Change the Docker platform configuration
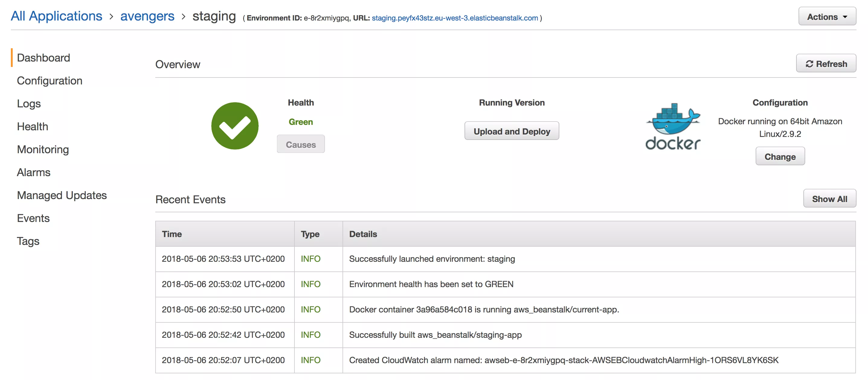 [780, 156]
